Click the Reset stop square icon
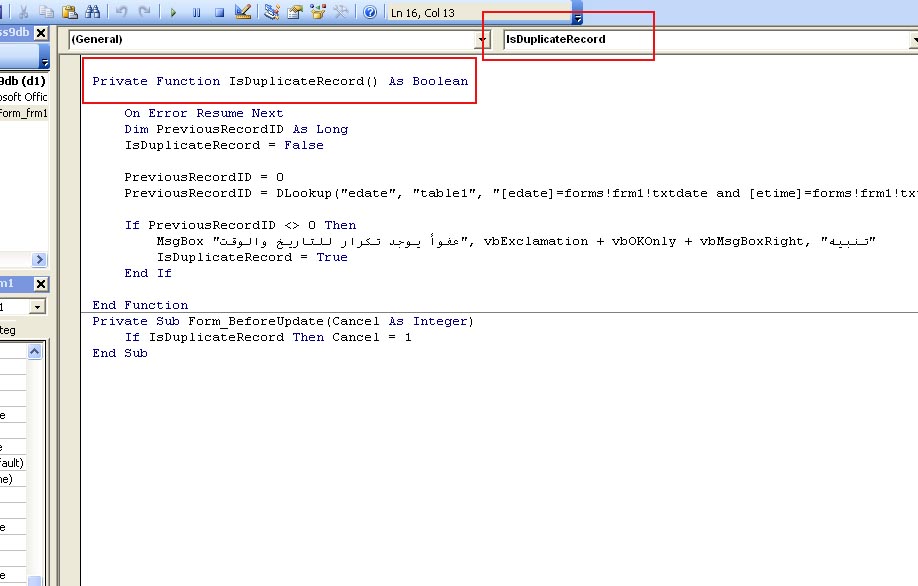Screen dimensions: 918x586 220,12
